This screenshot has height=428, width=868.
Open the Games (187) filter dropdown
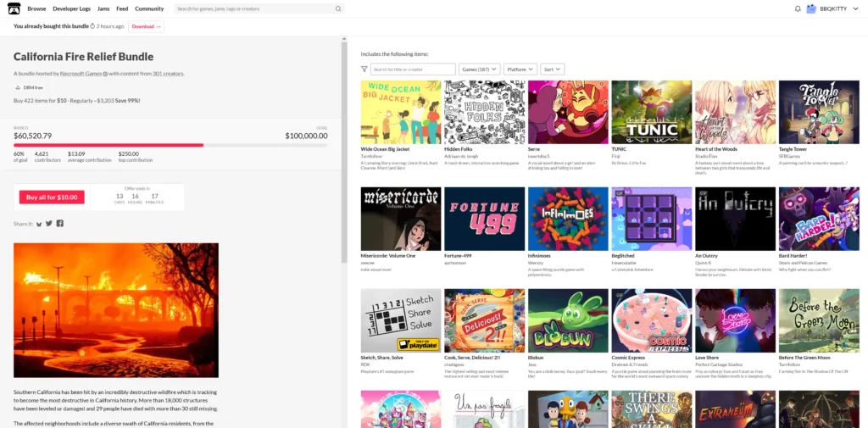tap(480, 69)
